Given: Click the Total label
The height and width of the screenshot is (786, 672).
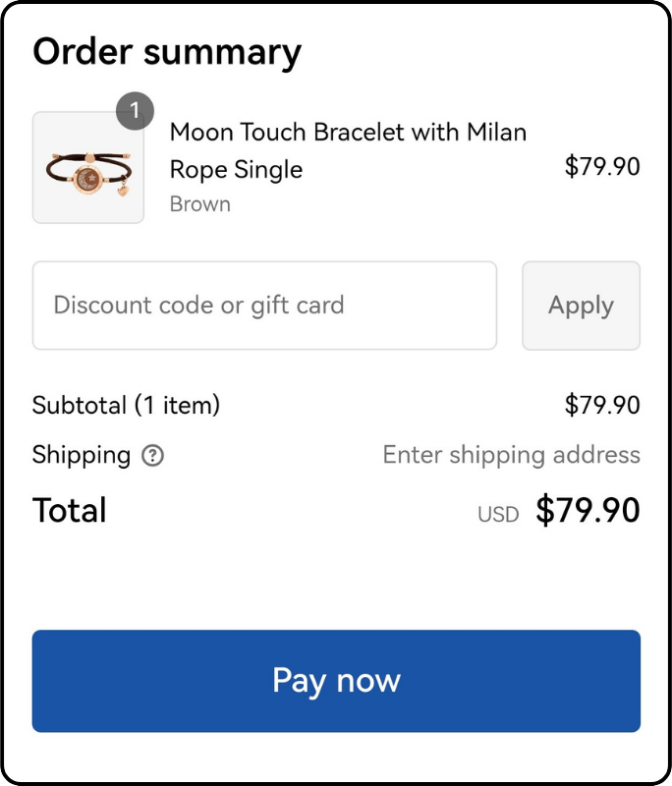Looking at the screenshot, I should 69,510.
